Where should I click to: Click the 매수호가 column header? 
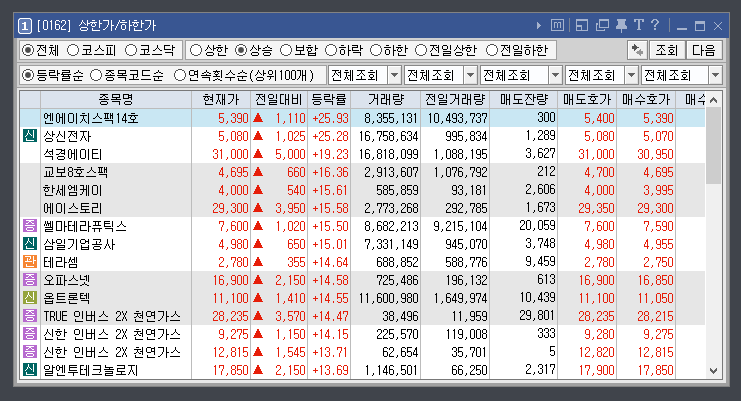pyautogui.click(x=646, y=100)
